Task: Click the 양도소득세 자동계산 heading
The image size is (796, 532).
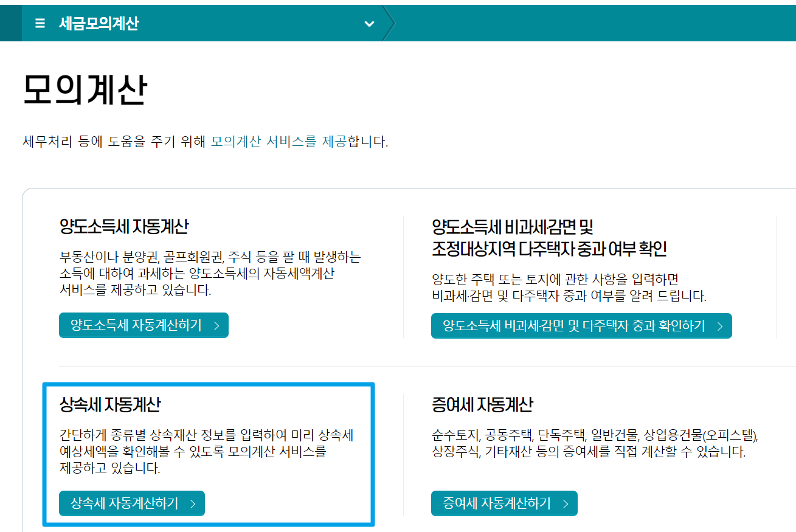Action: pyautogui.click(x=124, y=227)
